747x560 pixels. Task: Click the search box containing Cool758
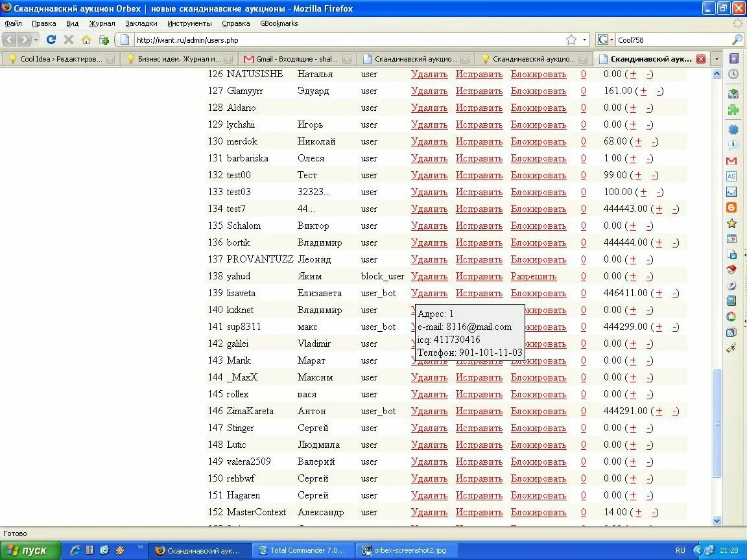point(672,40)
